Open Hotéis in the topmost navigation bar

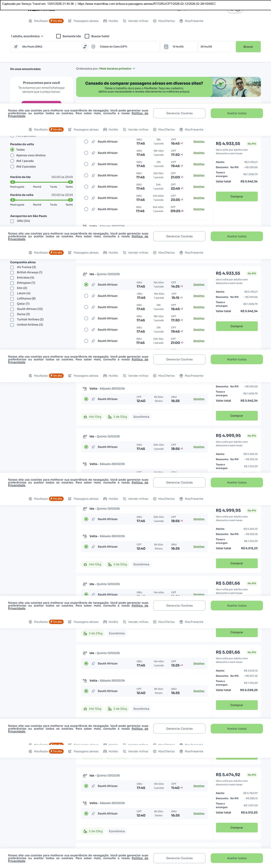(x=111, y=21)
